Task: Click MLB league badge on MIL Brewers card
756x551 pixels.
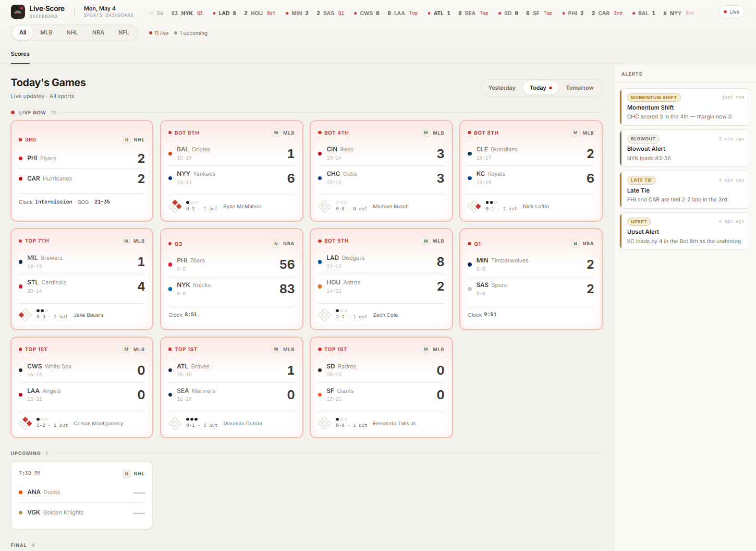Action: click(x=134, y=241)
